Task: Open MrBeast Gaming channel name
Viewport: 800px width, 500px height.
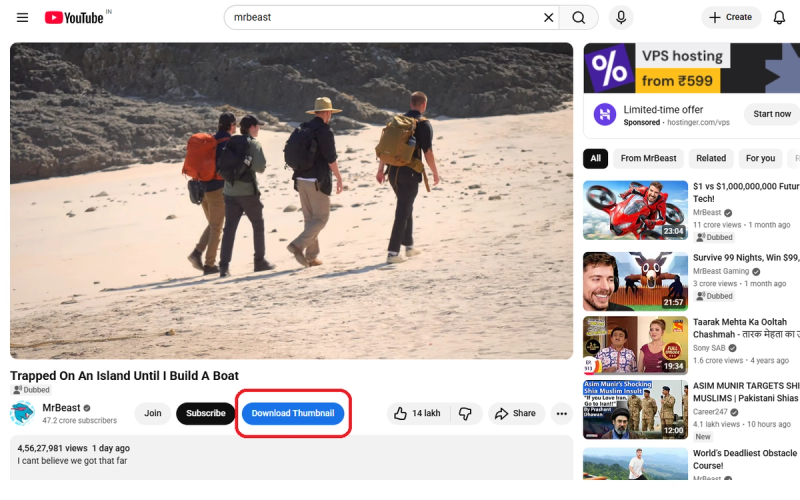Action: click(x=721, y=271)
